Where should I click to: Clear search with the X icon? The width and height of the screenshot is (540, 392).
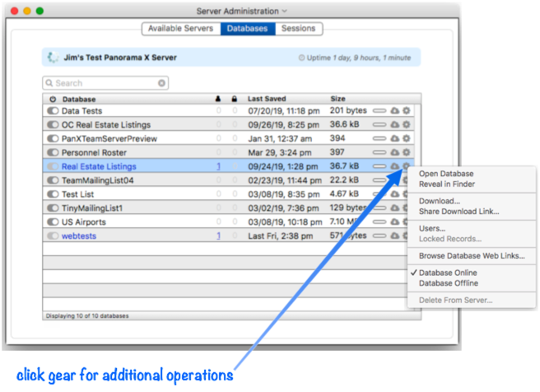coord(162,83)
